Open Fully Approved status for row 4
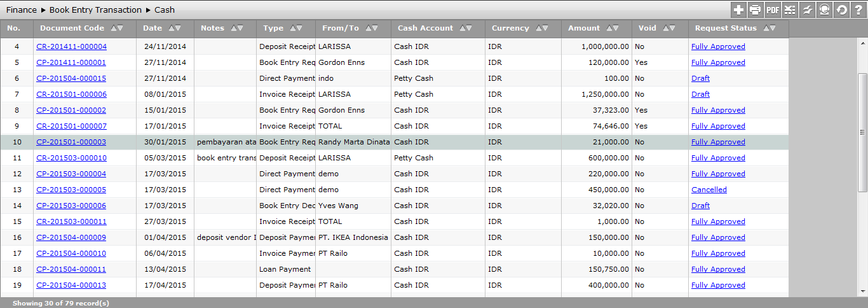The height and width of the screenshot is (308, 868). [x=718, y=46]
